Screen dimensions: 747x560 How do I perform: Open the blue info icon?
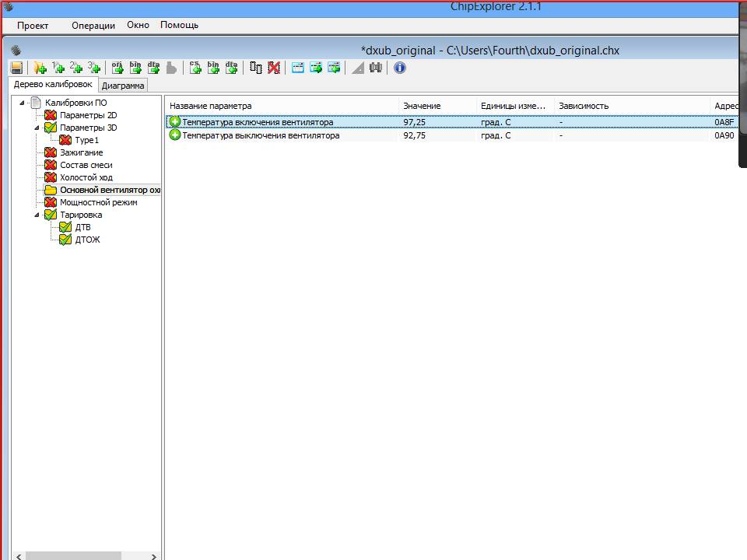(x=400, y=68)
